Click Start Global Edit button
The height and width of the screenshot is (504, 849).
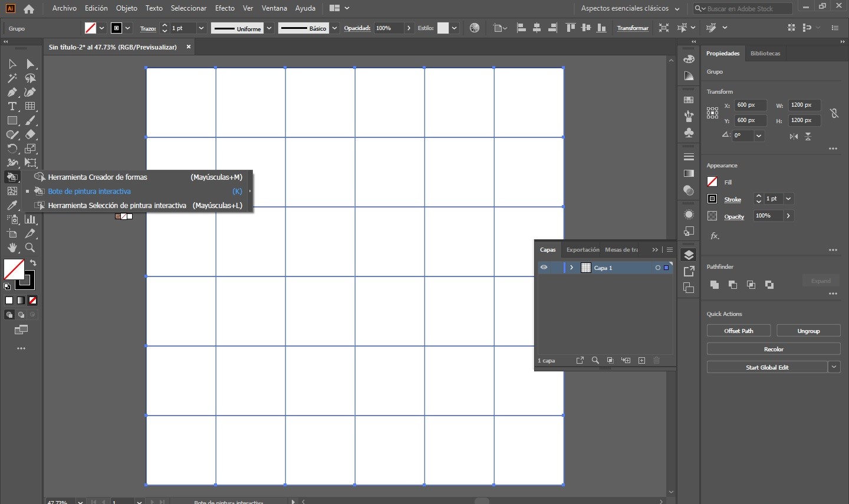click(767, 367)
